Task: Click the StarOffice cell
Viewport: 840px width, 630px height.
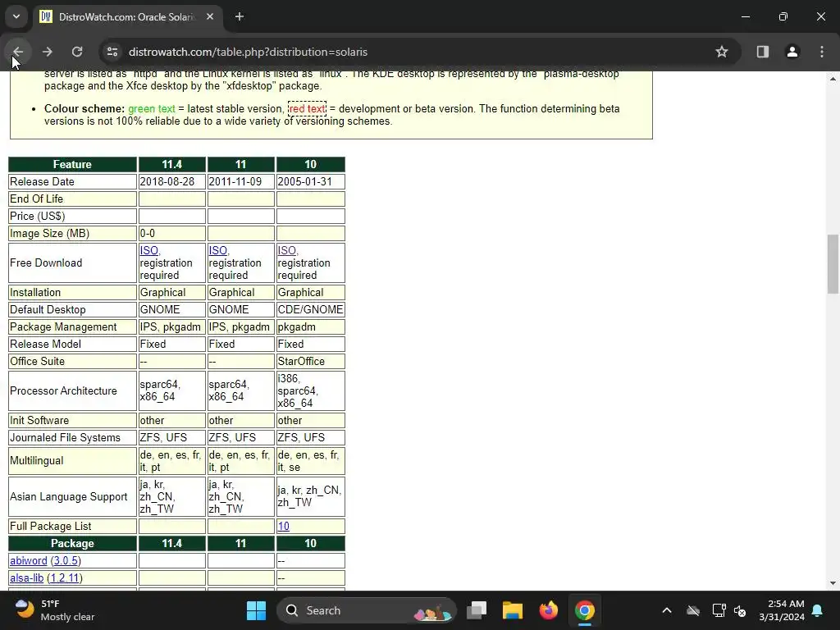Action: [x=310, y=361]
